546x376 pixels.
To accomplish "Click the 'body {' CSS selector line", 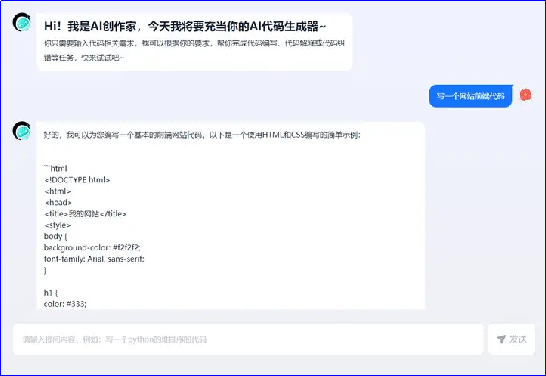I will click(x=56, y=236).
